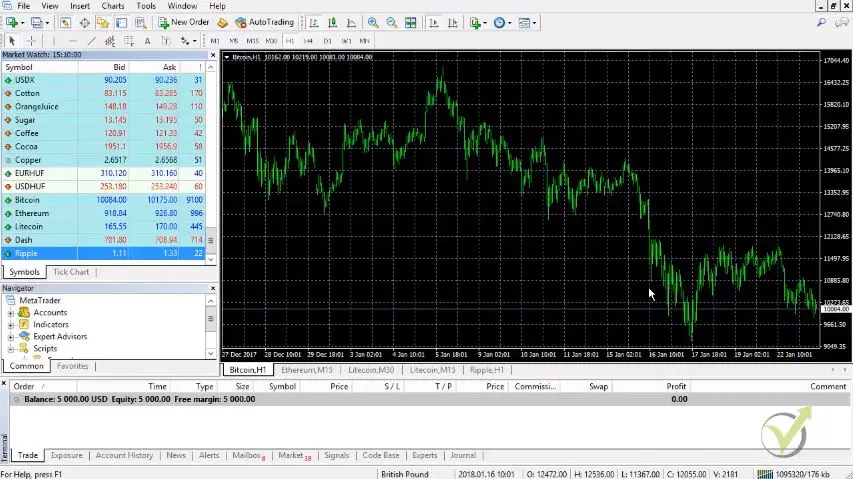
Task: Switch chart type to candlesticks icon
Action: click(x=332, y=22)
